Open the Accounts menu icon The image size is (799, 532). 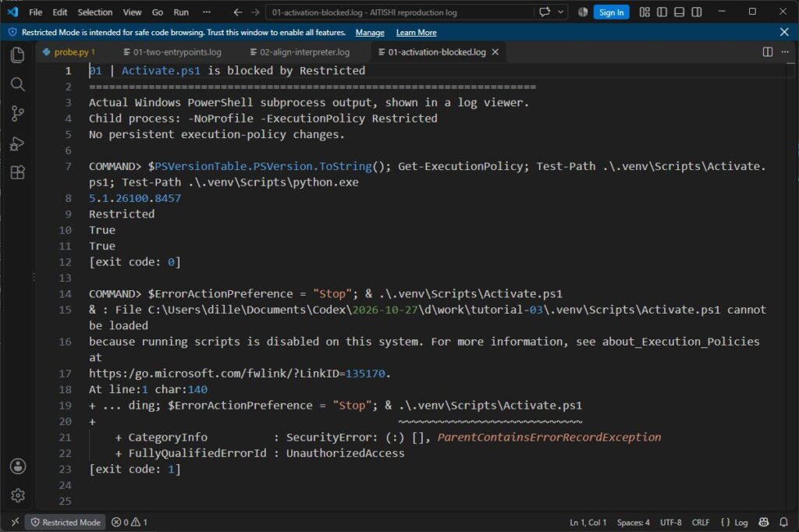[18, 466]
